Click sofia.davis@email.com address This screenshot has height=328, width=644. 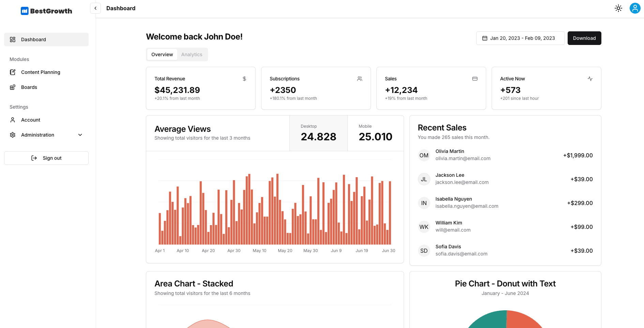pos(461,254)
